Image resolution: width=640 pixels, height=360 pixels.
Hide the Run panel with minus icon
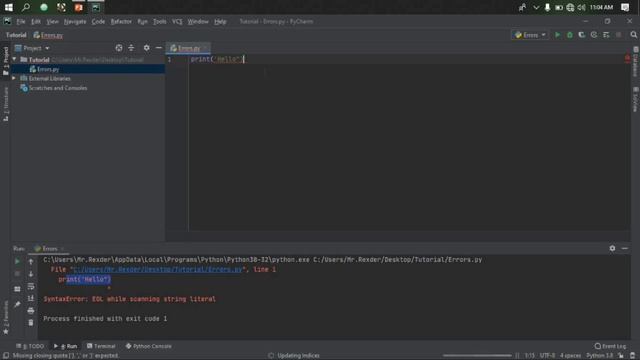(x=625, y=248)
